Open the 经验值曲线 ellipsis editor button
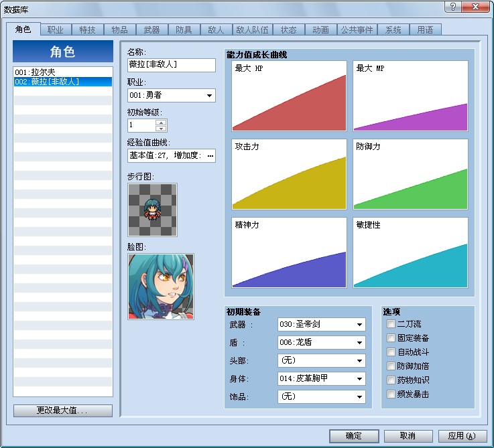Image resolution: width=494 pixels, height=448 pixels. coord(210,155)
